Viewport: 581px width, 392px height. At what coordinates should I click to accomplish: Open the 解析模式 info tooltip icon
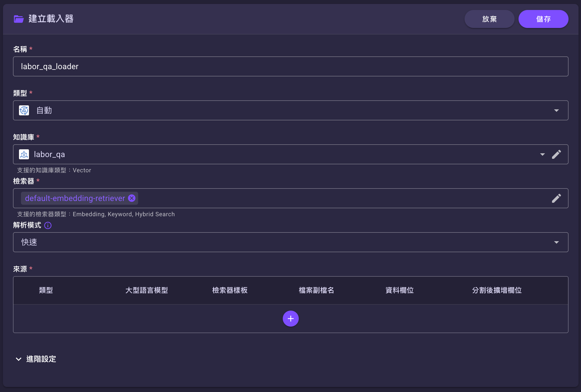pyautogui.click(x=48, y=226)
